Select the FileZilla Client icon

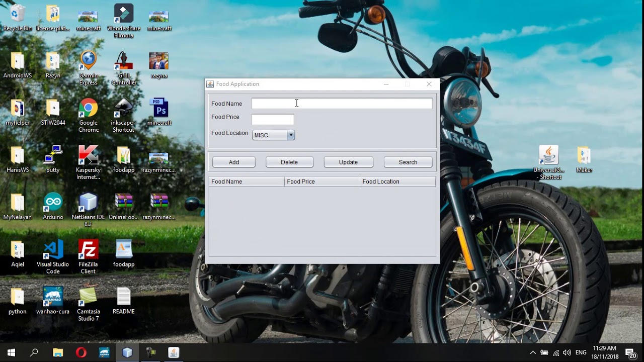(88, 257)
